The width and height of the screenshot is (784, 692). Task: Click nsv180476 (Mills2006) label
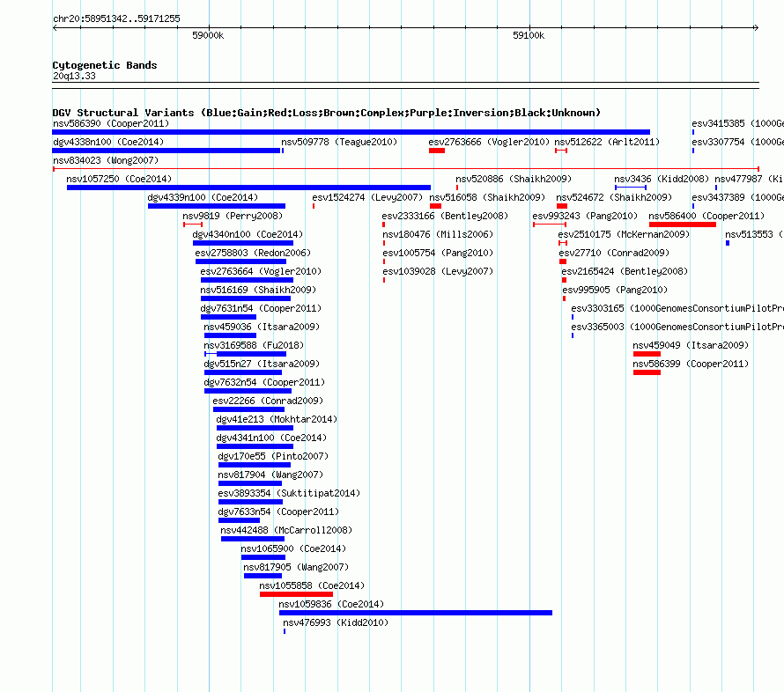point(438,234)
